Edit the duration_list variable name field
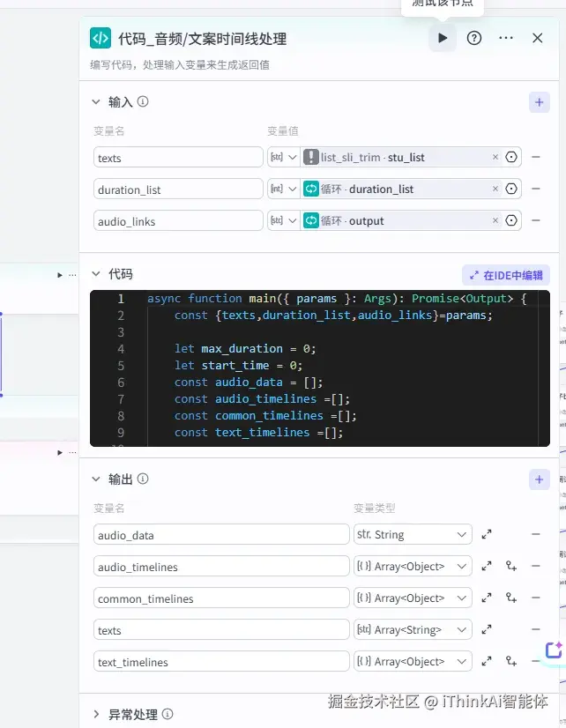The width and height of the screenshot is (566, 728). (x=178, y=189)
